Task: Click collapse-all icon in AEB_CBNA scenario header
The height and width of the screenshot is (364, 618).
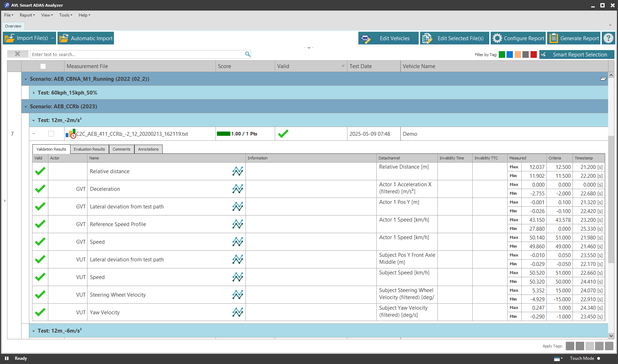Action: click(x=603, y=79)
